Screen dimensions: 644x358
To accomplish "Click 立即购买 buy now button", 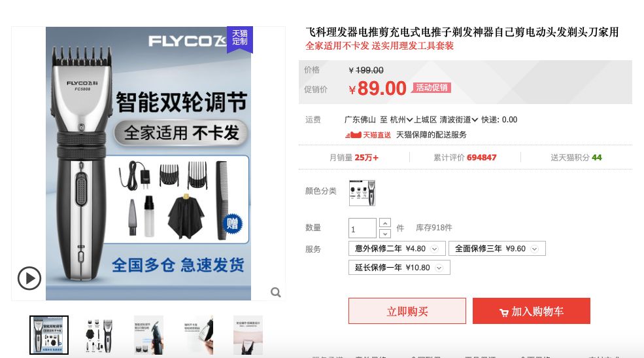I will [407, 311].
